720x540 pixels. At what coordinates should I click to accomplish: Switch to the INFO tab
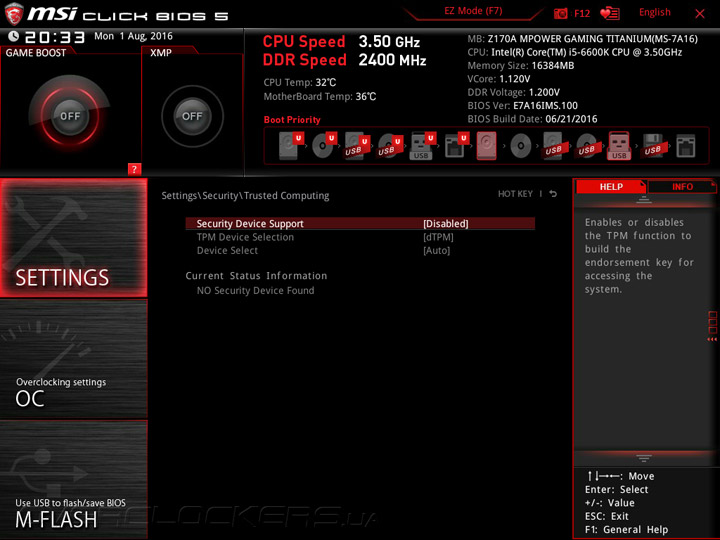point(682,186)
